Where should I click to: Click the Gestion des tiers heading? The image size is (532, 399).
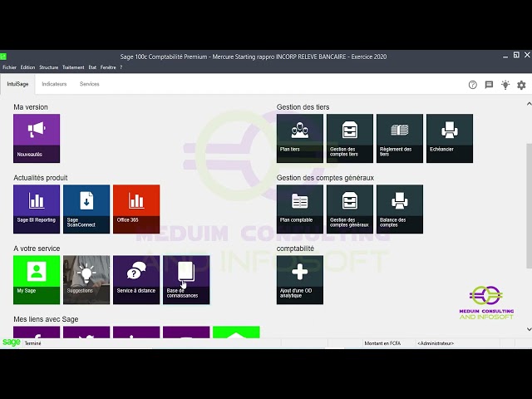pos(303,107)
